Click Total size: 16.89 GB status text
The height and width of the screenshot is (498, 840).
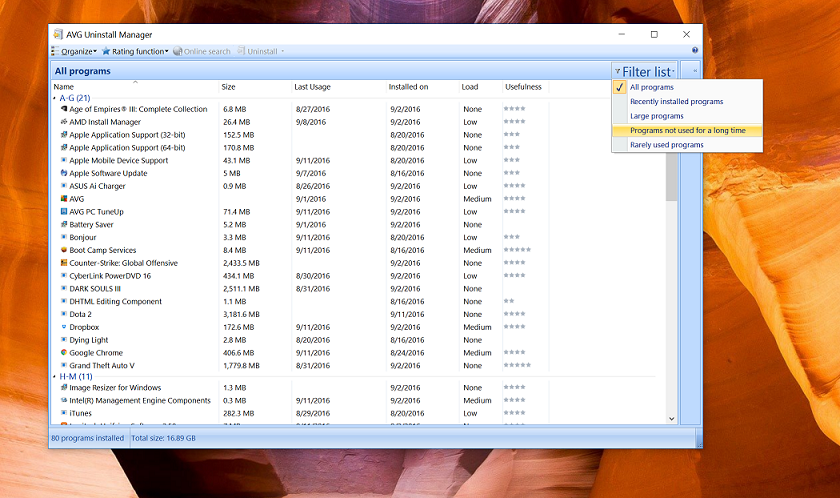coord(163,438)
